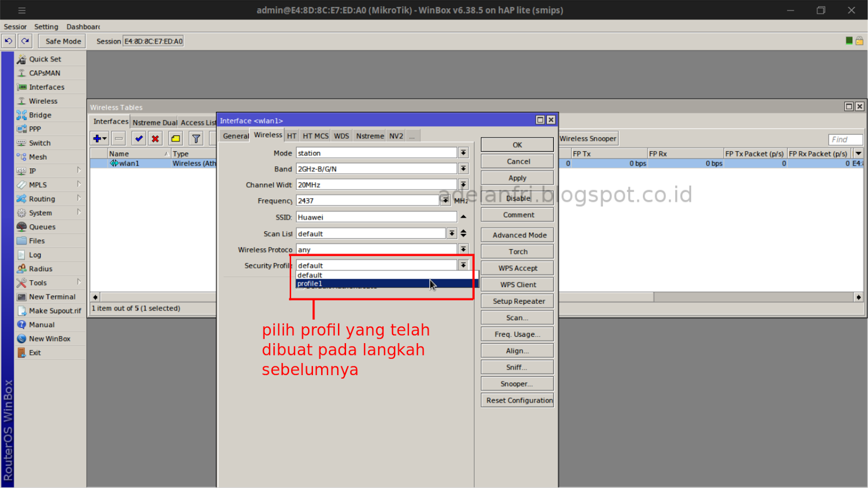This screenshot has width=868, height=488.
Task: Launch New WinBox from sidebar
Action: coord(49,339)
